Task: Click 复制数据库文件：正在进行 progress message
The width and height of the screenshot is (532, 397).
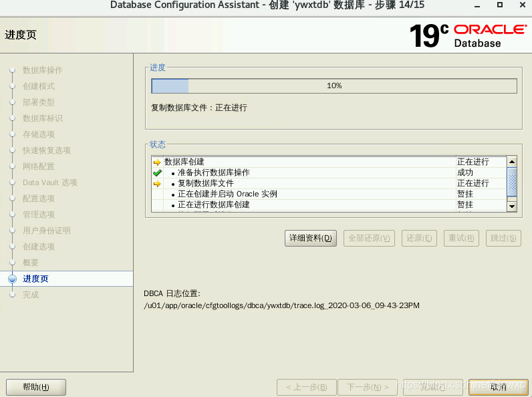Action: click(x=199, y=108)
